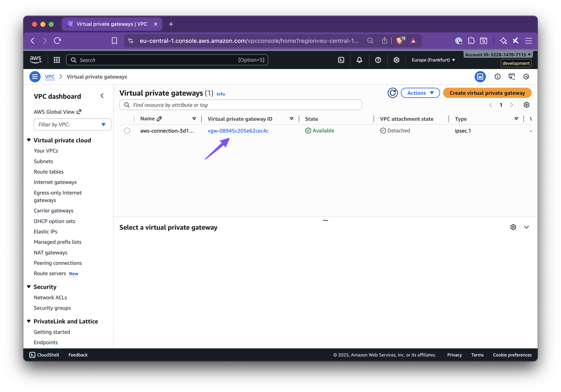Open table preferences gear icon
This screenshot has height=392, width=561.
pyautogui.click(x=526, y=105)
